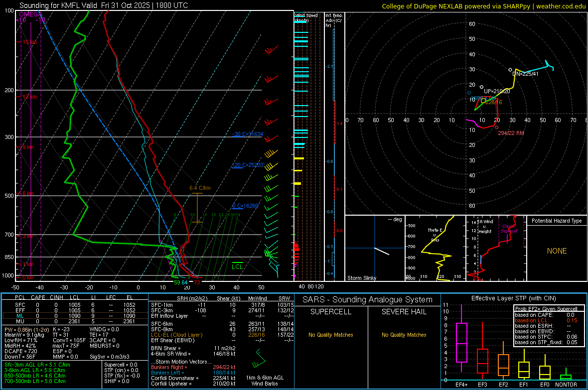
Task: Click the Theta-E v. Pres plot label
Action: click(x=435, y=235)
